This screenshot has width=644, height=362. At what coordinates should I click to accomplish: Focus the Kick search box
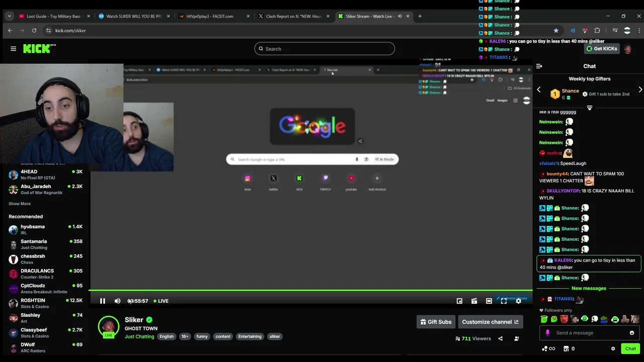point(325,49)
